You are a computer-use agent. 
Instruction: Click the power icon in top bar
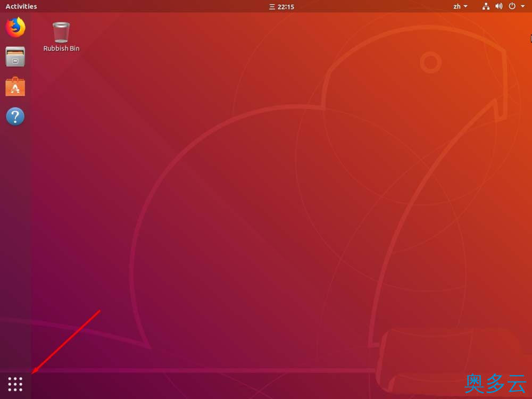[x=512, y=6]
